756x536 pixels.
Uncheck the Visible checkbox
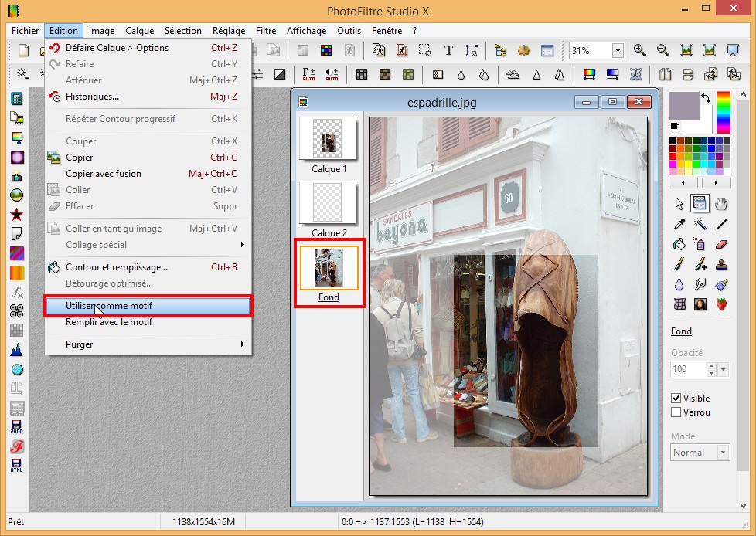click(676, 399)
